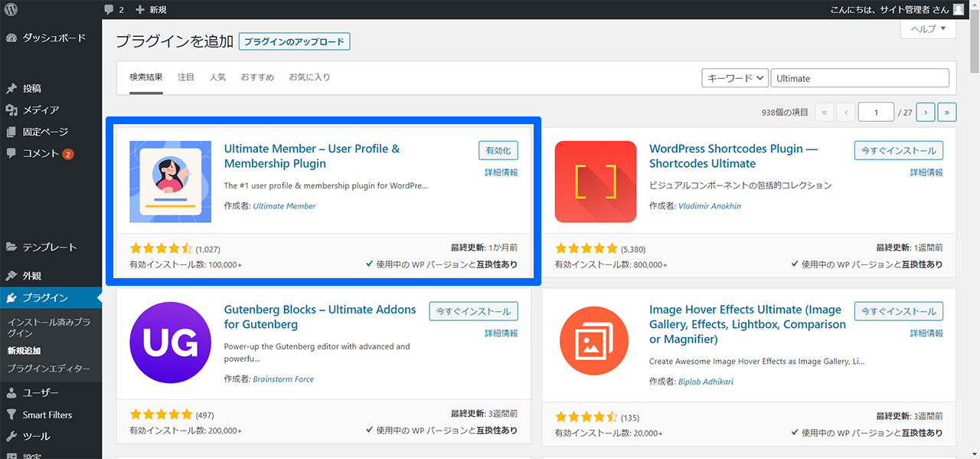Open 詳細情報 for Gutenberg Blocks
This screenshot has height=459, width=980.
point(501,333)
